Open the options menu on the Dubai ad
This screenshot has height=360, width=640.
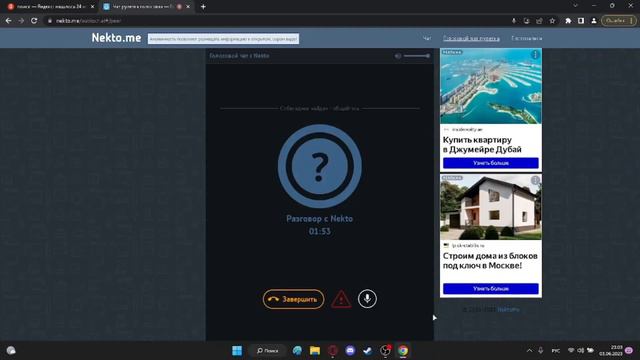[535, 55]
